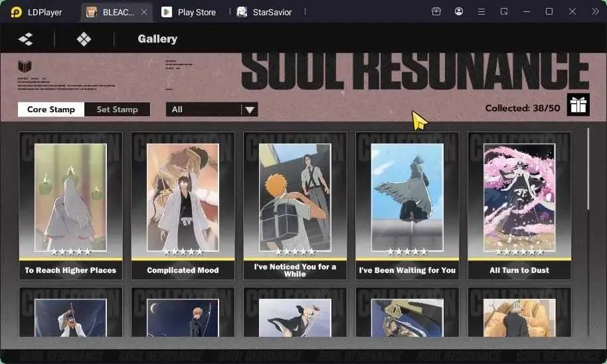Click the gallery vertical scrollbar
The image size is (607, 364).
coord(588,169)
